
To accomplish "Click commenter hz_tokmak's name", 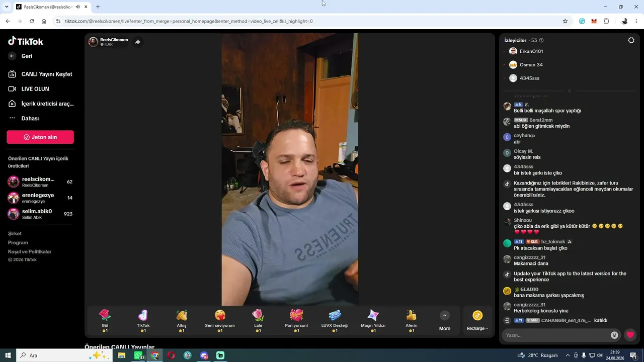I will (553, 242).
